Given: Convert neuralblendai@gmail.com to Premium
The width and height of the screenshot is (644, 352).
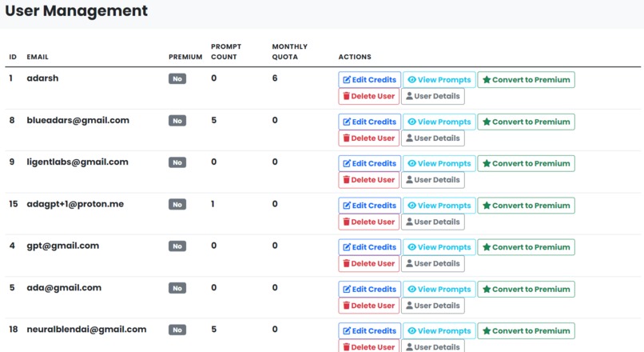Looking at the screenshot, I should 526,330.
